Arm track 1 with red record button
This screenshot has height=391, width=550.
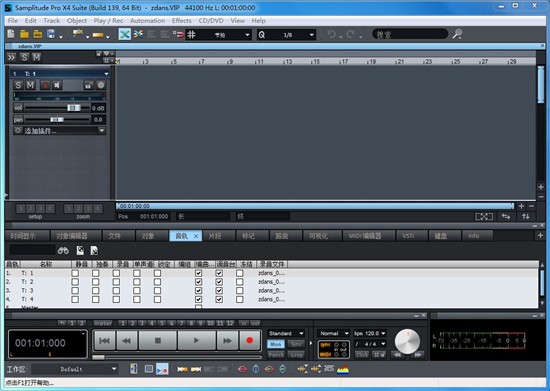tap(45, 85)
